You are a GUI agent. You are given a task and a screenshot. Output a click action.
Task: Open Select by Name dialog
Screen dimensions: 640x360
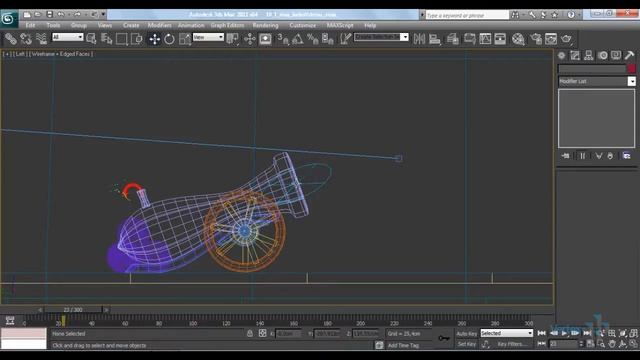[x=107, y=39]
